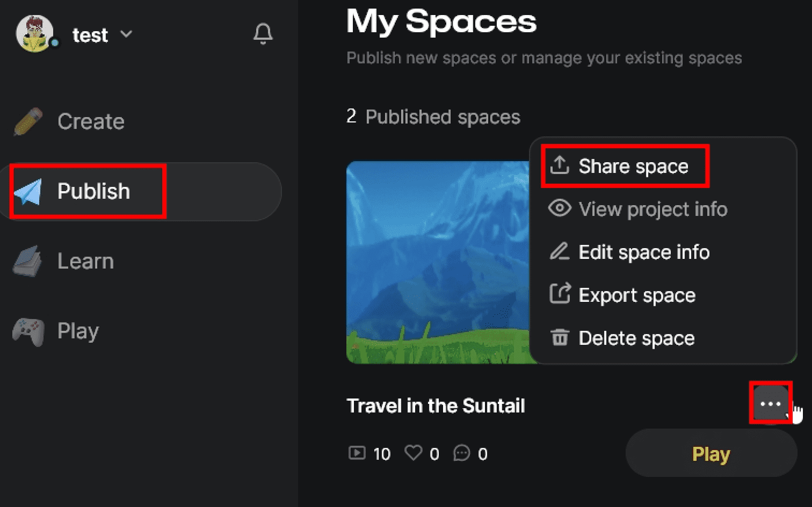Viewport: 812px width, 507px height.
Task: Expand the test account dropdown chevron
Action: pos(127,34)
